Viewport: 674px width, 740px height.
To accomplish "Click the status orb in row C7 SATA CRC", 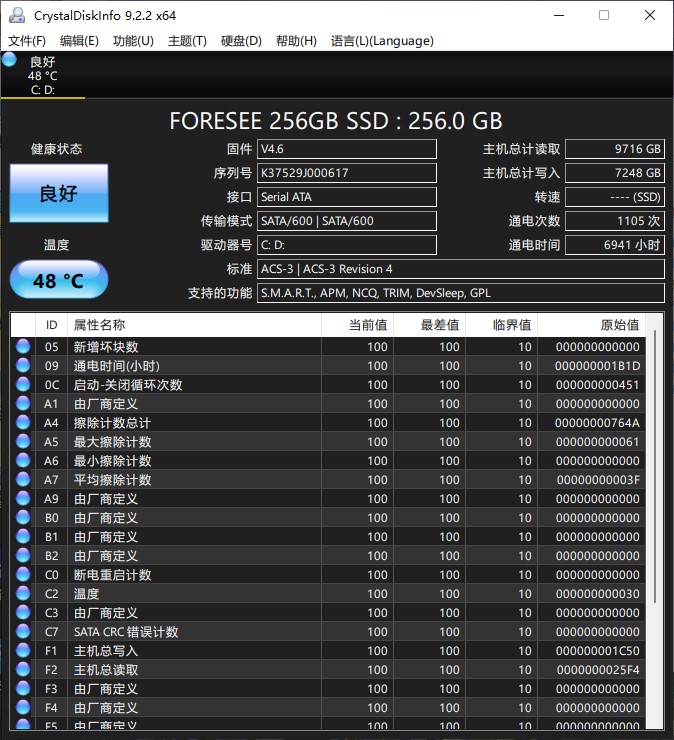I will [23, 631].
